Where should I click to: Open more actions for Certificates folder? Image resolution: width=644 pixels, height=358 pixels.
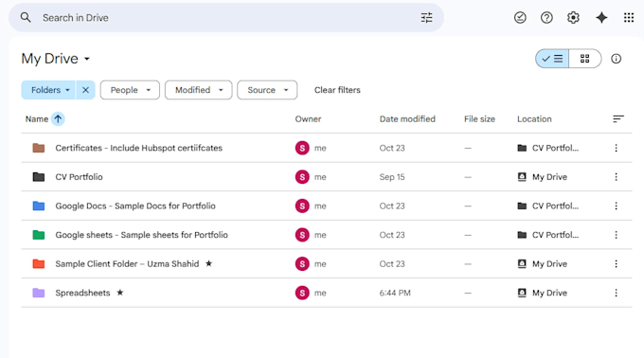pos(617,148)
